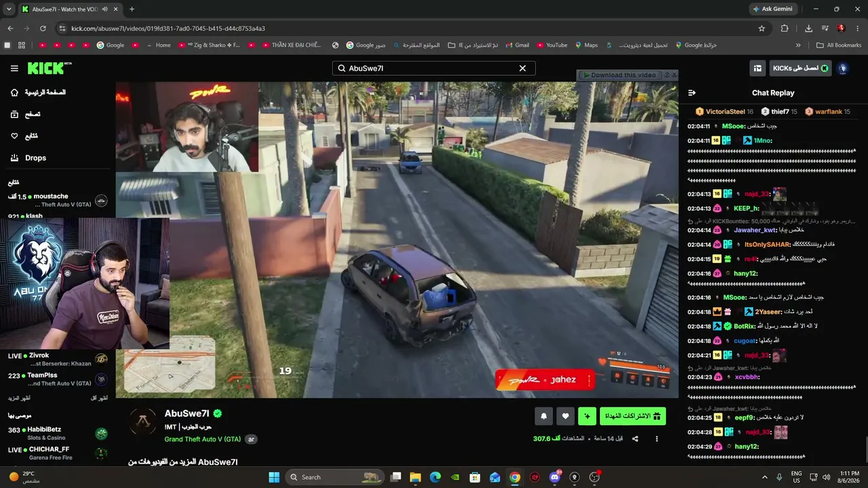Open the square panel icon beside KICKs button

[757, 68]
